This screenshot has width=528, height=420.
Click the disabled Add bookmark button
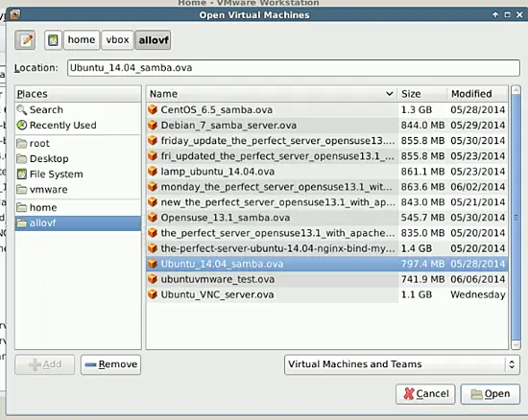tap(44, 364)
